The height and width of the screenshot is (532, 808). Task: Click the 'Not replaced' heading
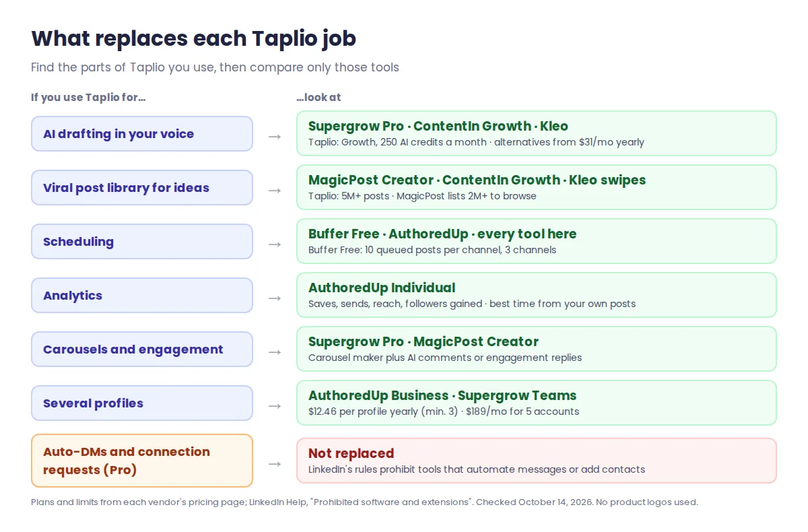[x=351, y=453]
